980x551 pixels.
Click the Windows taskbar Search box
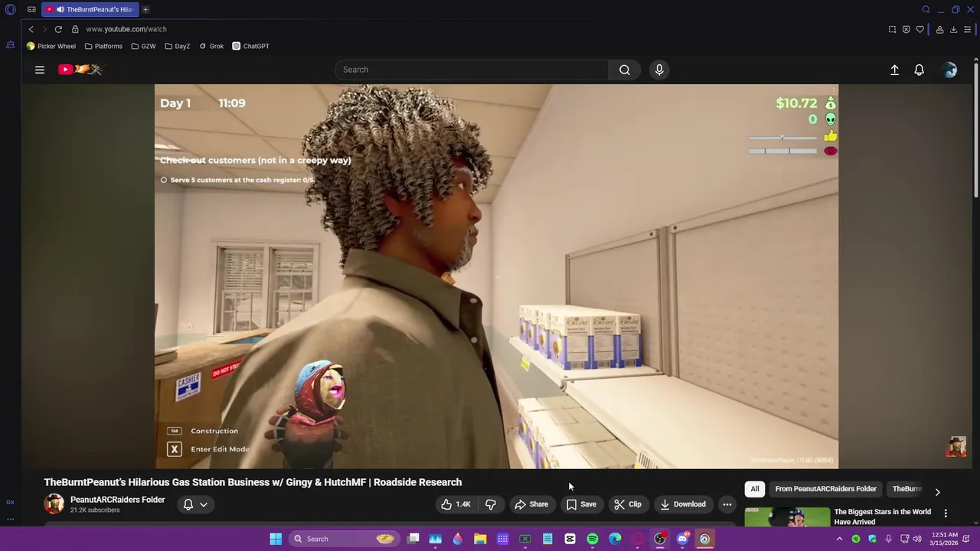tap(345, 539)
